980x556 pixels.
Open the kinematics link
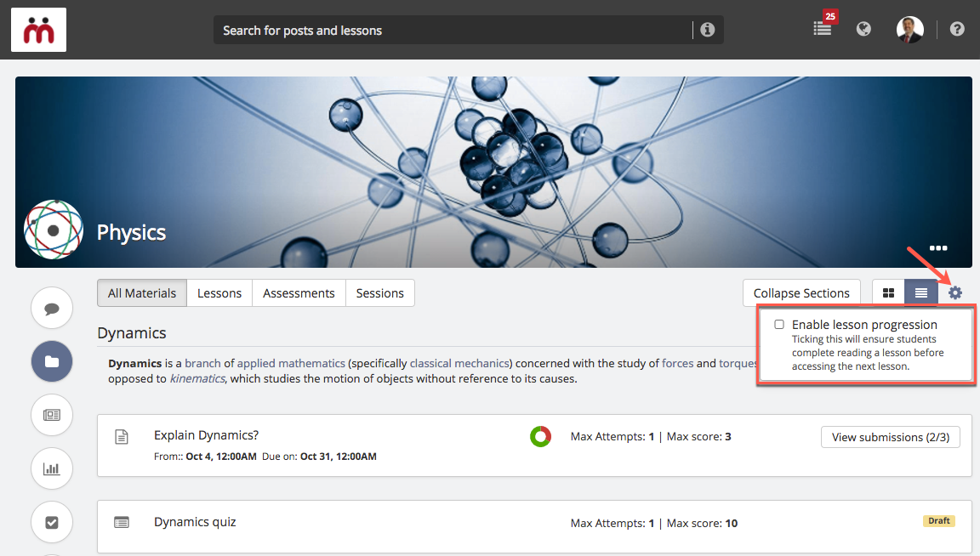pos(197,378)
